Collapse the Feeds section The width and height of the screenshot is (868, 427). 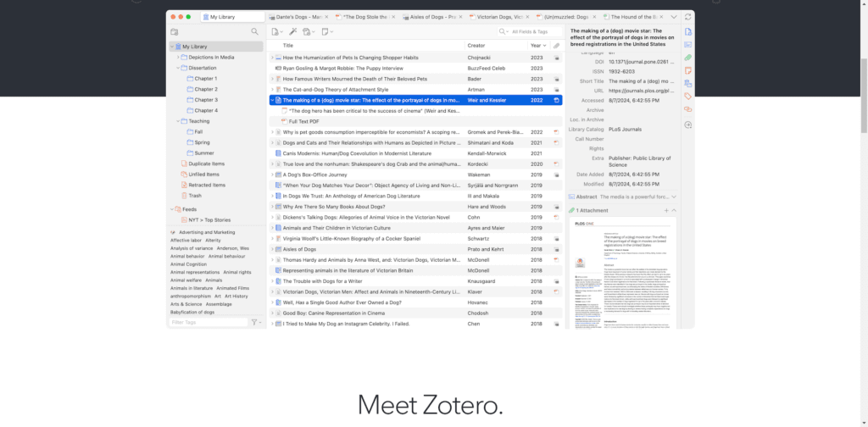coord(172,209)
